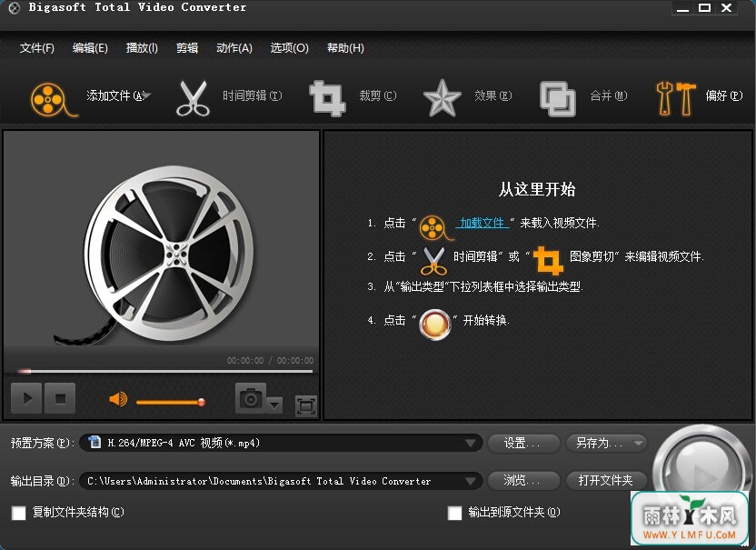Click the 从这里开始 heading text

[x=537, y=189]
